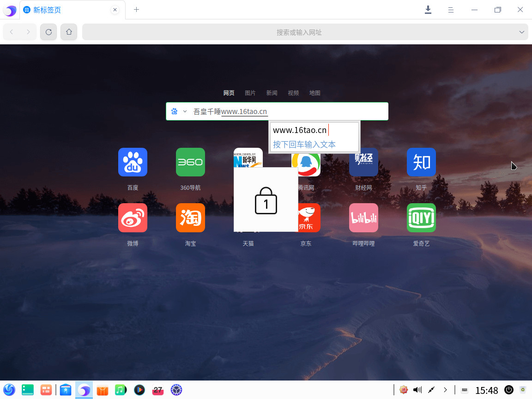Go to the browser home page
Viewport: 532px width, 399px height.
tap(69, 32)
